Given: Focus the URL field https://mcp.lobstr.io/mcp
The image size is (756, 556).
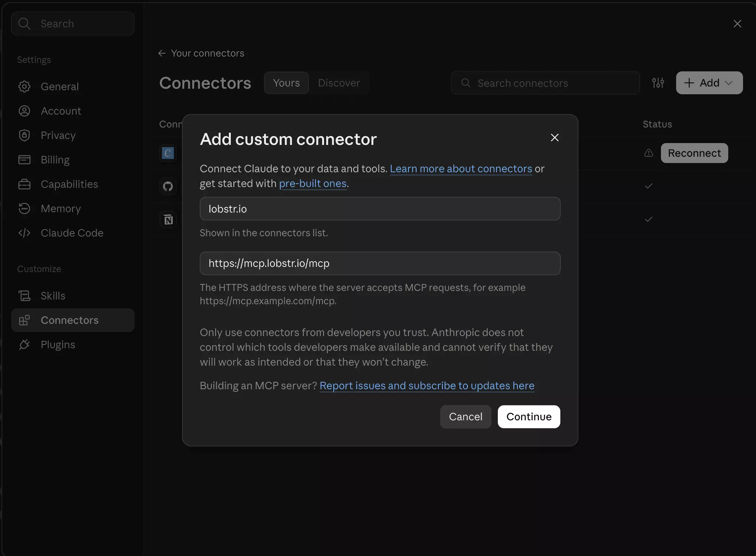Looking at the screenshot, I should pyautogui.click(x=380, y=263).
